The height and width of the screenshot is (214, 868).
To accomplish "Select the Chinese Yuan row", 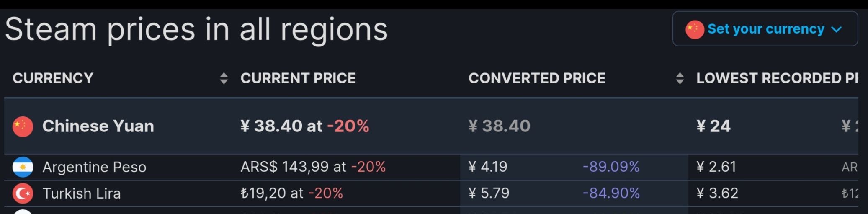I will tap(431, 126).
